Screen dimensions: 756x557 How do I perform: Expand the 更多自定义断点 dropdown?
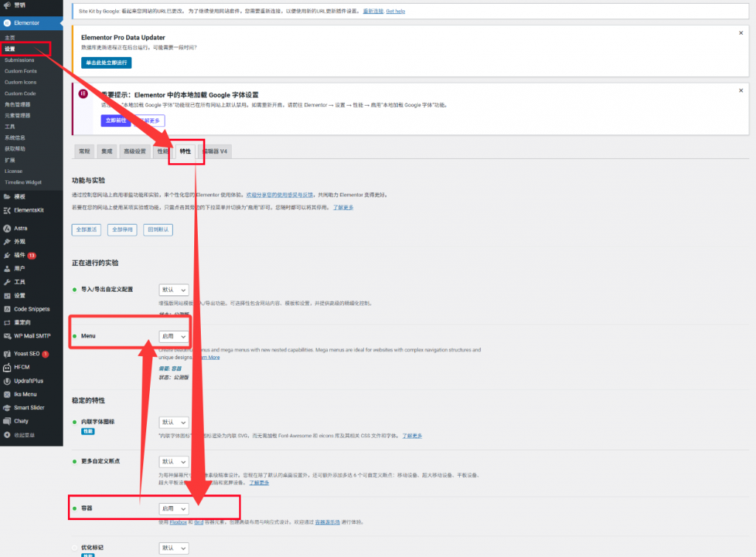[x=173, y=462]
